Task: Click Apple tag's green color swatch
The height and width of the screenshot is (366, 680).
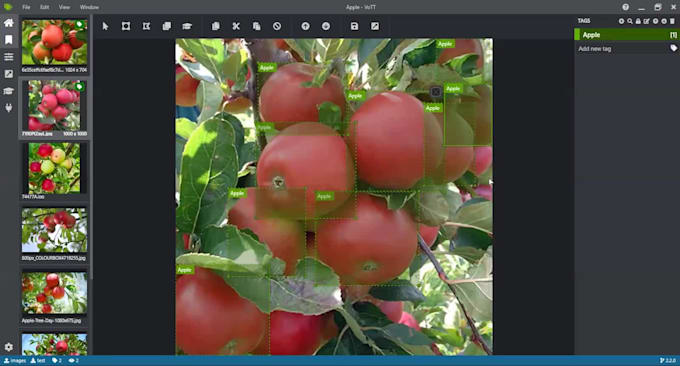Action: (577, 35)
